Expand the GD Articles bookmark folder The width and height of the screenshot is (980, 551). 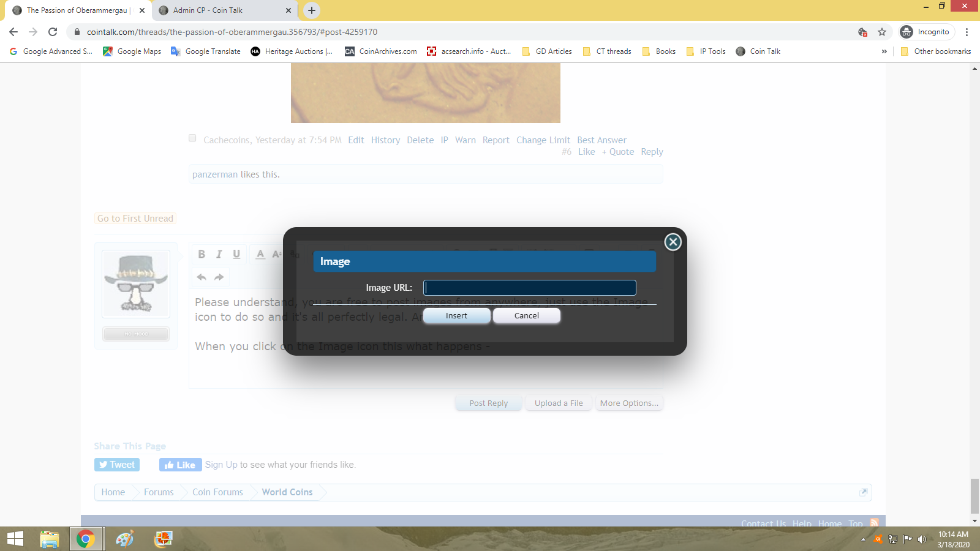click(547, 51)
